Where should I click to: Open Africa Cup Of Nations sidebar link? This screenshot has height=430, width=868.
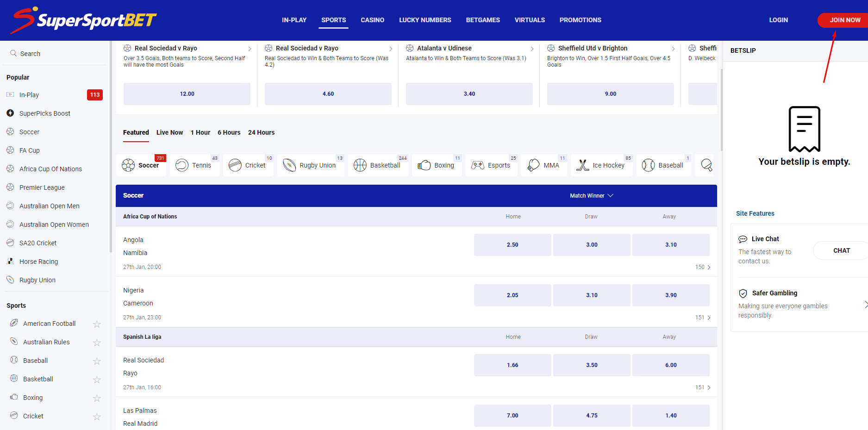pyautogui.click(x=50, y=169)
